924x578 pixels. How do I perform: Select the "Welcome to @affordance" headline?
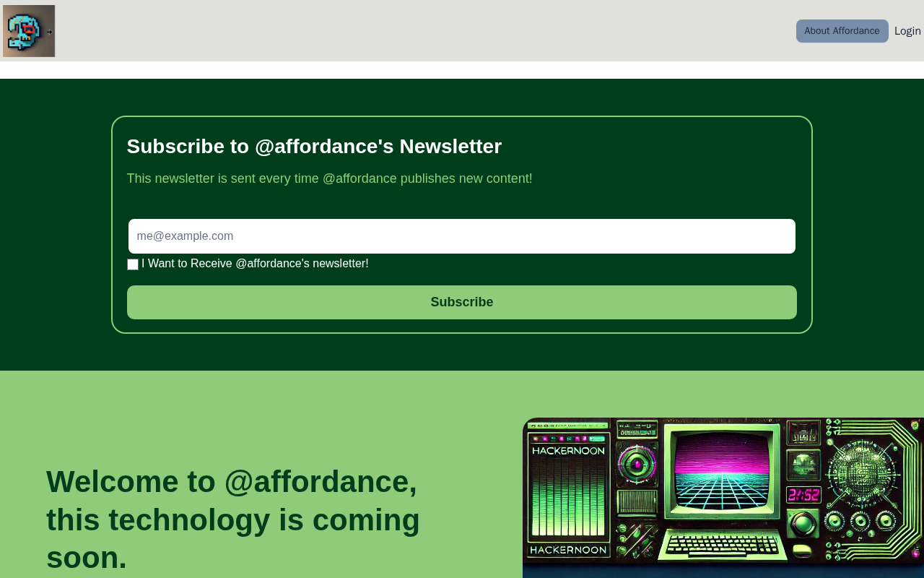(x=233, y=519)
